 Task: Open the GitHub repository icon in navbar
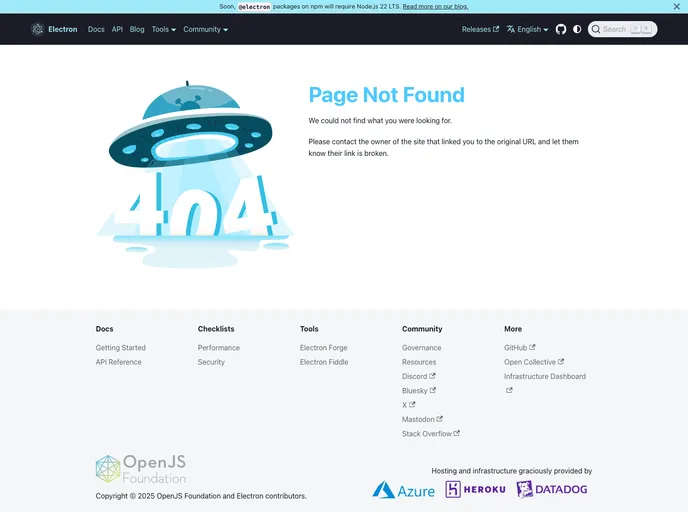pos(561,29)
